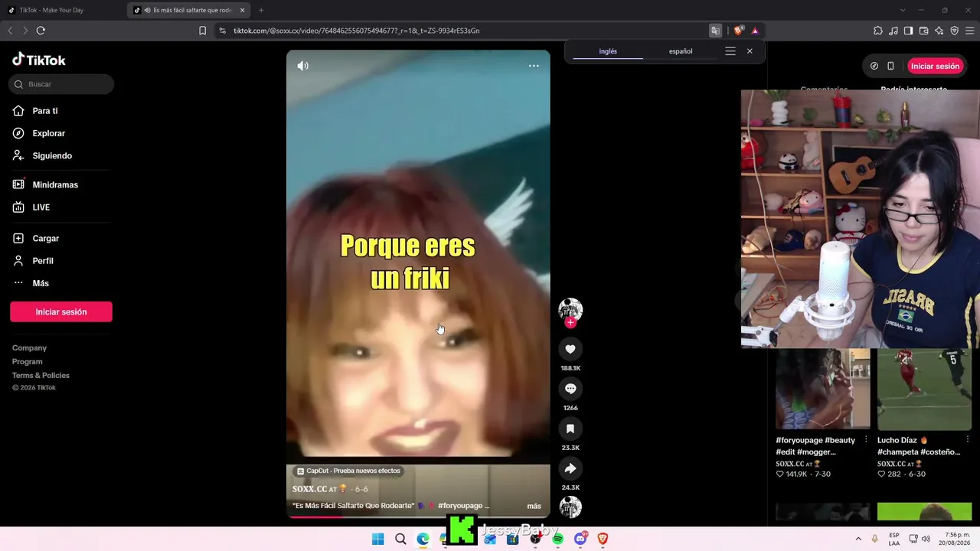Screen dimensions: 980x551
Task: Open the Brave VPN shield icon
Action: [x=955, y=31]
